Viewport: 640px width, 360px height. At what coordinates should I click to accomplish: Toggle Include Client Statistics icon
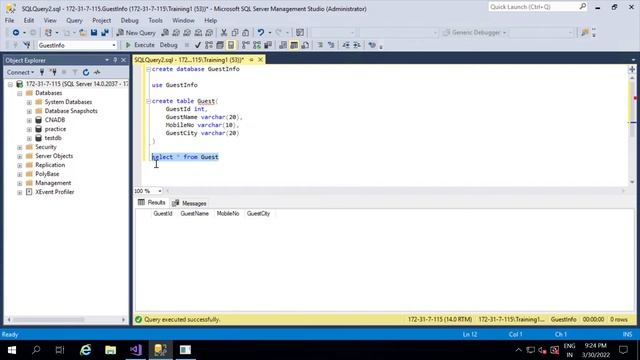(x=268, y=45)
